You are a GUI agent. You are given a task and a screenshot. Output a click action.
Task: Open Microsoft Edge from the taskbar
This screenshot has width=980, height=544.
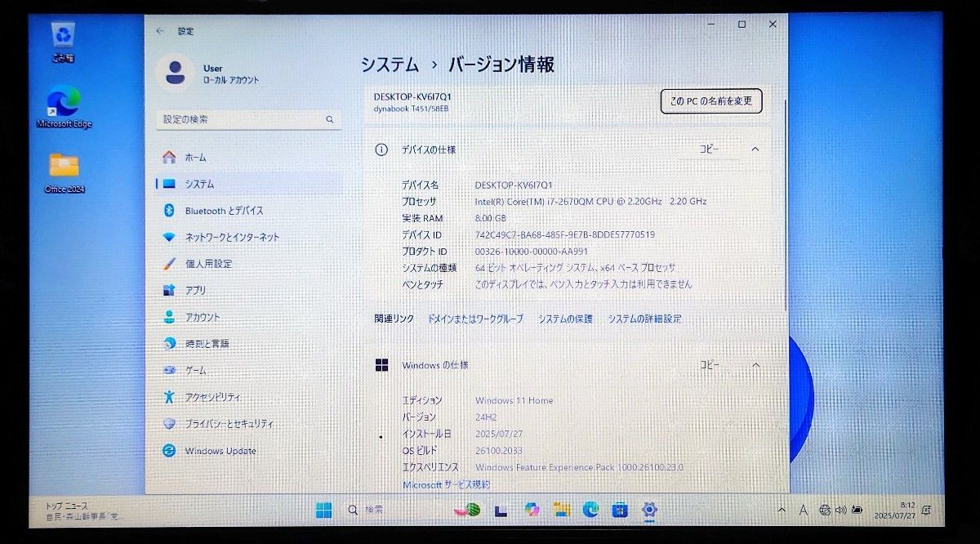[590, 510]
